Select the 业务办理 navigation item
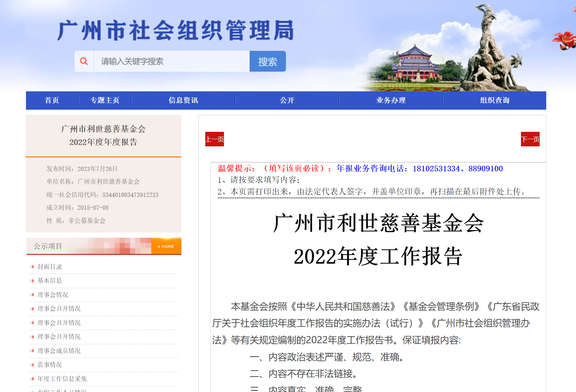The width and height of the screenshot is (576, 392). click(x=391, y=100)
